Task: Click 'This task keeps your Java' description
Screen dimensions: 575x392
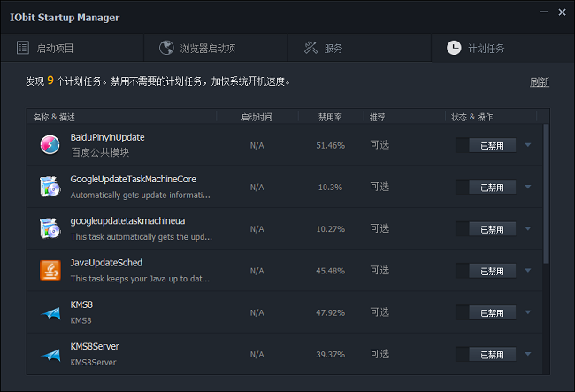Action: point(140,279)
